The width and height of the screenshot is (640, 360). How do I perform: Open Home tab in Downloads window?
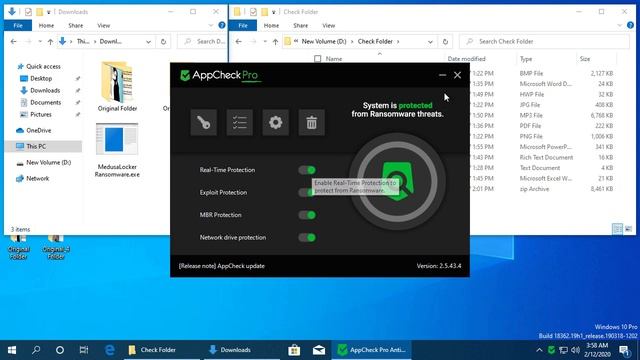[x=46, y=25]
